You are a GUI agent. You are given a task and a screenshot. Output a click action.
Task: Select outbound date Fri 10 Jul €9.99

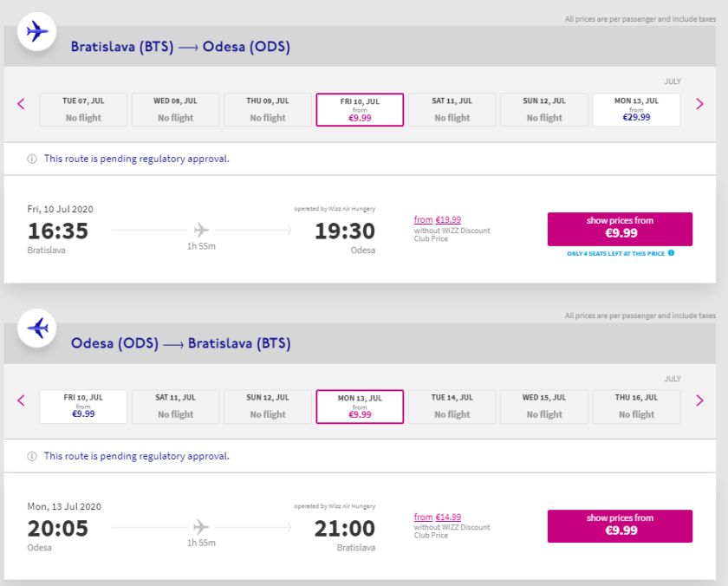tap(360, 110)
